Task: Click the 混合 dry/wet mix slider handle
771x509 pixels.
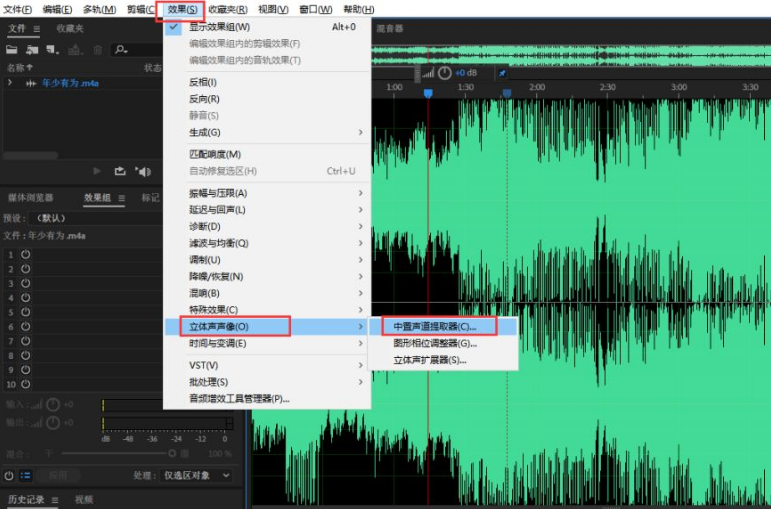Action: click(x=172, y=453)
